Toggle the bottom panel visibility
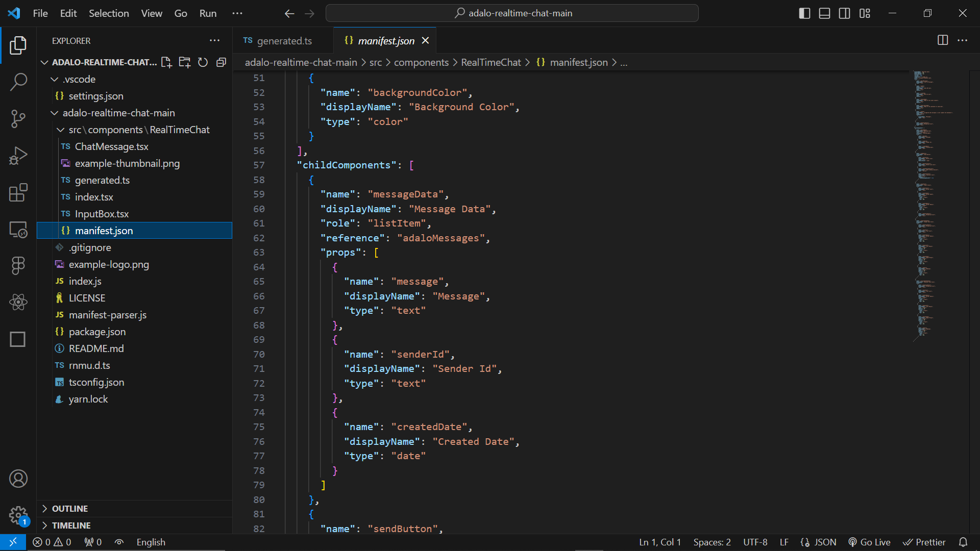Screen dimensions: 980x551 click(824, 13)
